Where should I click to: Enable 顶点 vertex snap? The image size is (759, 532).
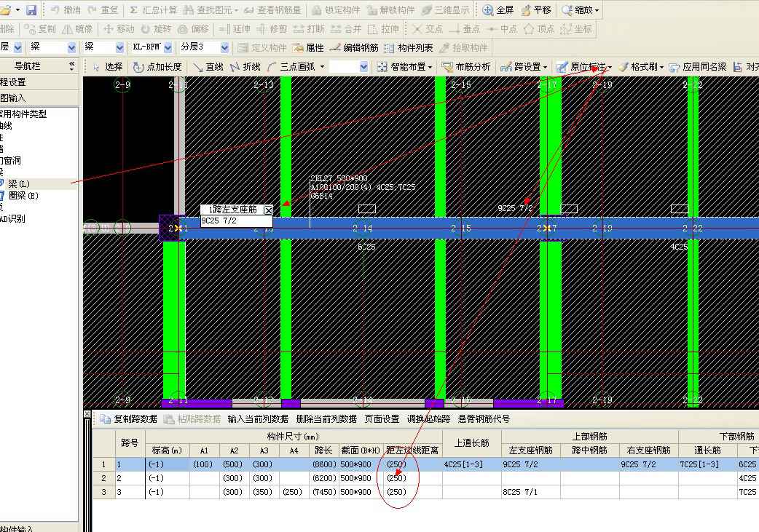[539, 29]
